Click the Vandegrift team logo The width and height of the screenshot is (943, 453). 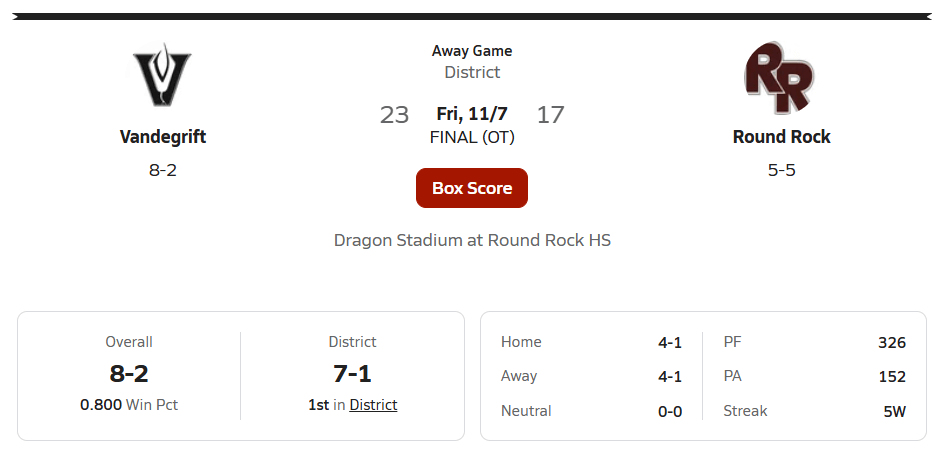point(162,75)
